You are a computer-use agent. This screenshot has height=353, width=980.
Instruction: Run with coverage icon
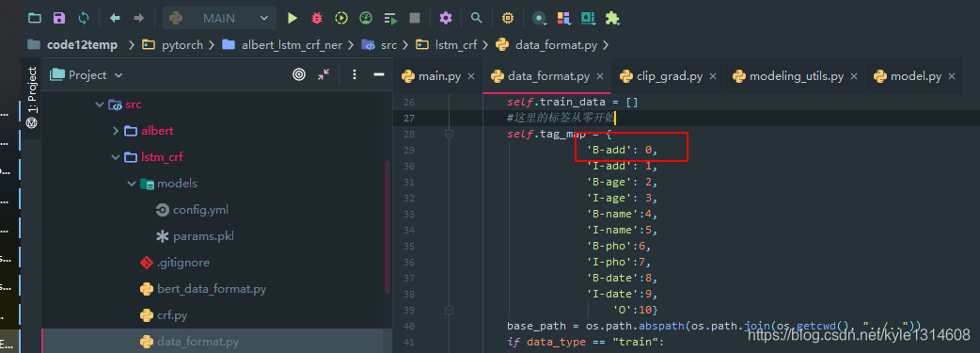click(x=341, y=18)
